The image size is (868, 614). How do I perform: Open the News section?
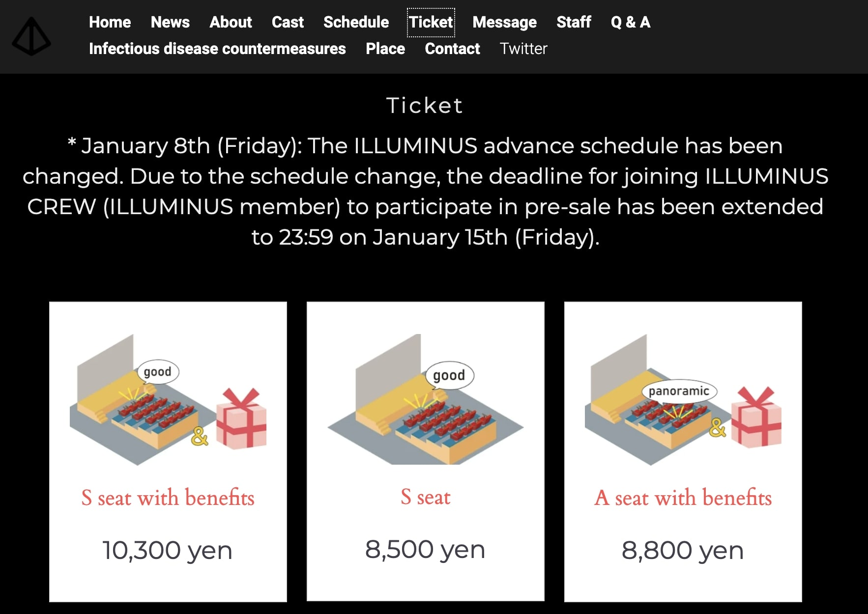[x=170, y=22]
